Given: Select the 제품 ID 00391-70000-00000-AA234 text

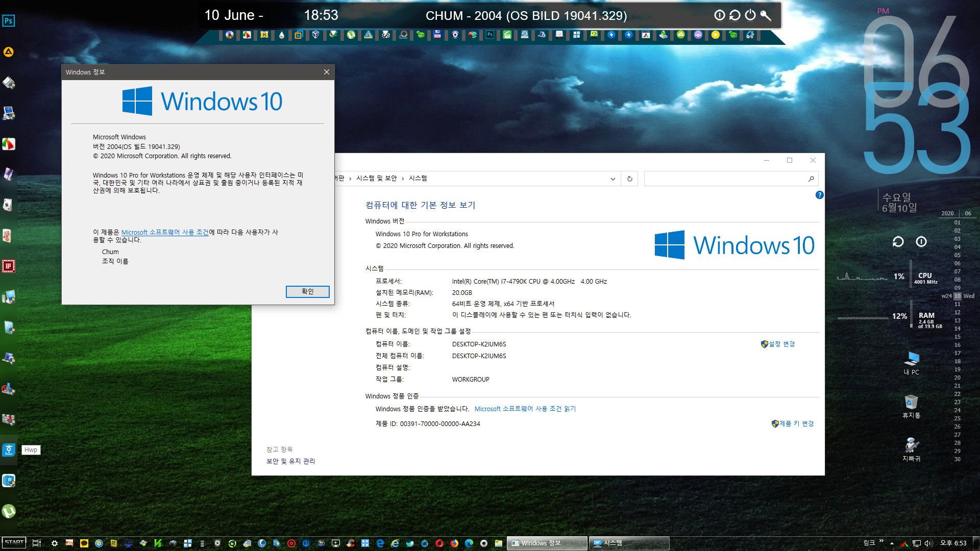Looking at the screenshot, I should pyautogui.click(x=428, y=424).
